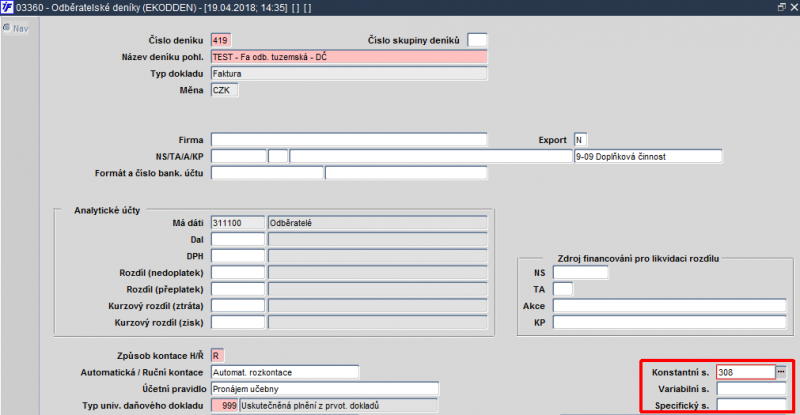800x415 pixels.
Task: Click the Kurzový rozdíl (ztráta) account field
Action: pos(238,306)
